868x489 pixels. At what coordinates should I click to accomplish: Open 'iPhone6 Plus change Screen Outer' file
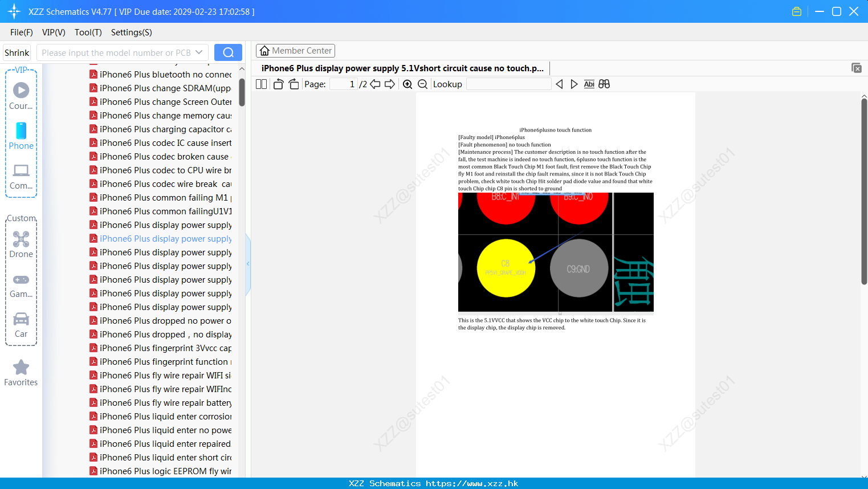161,102
